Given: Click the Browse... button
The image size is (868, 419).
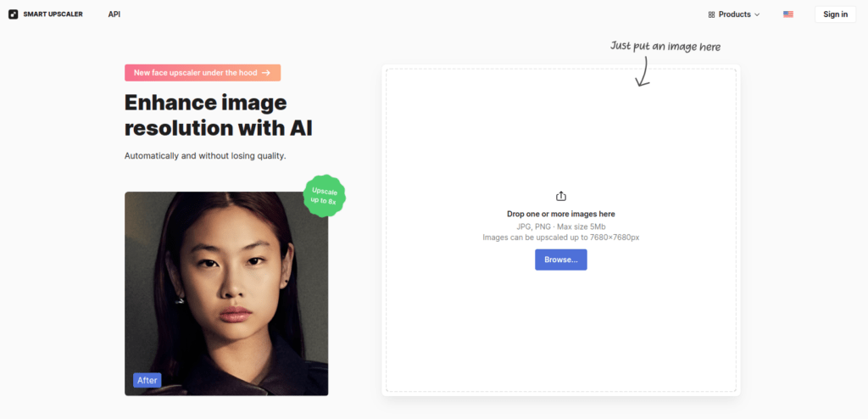Looking at the screenshot, I should 561,260.
